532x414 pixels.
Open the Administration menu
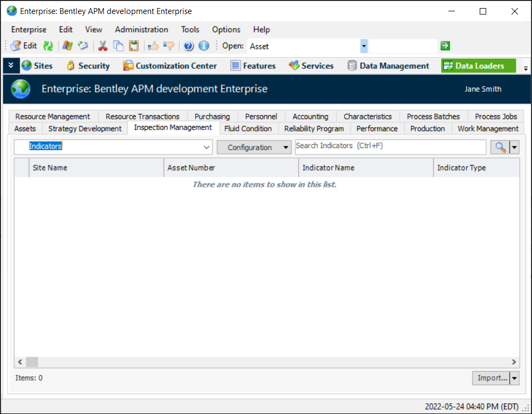click(141, 30)
